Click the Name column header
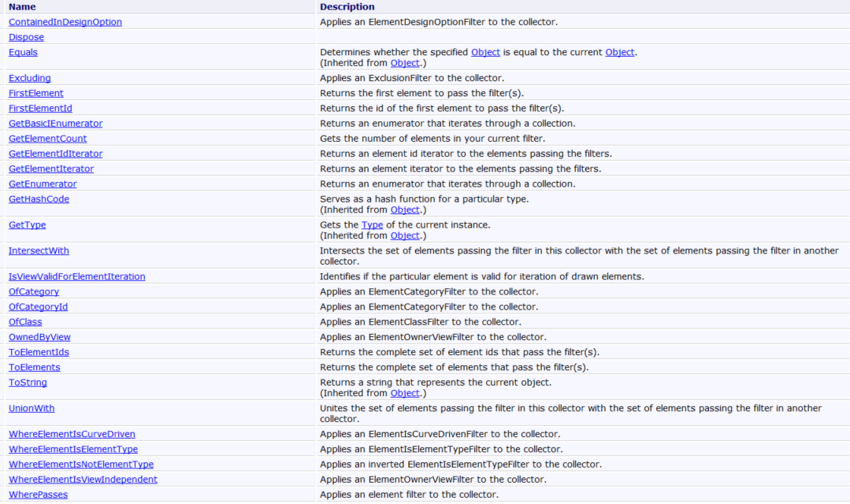The height and width of the screenshot is (504, 850). pyautogui.click(x=22, y=7)
